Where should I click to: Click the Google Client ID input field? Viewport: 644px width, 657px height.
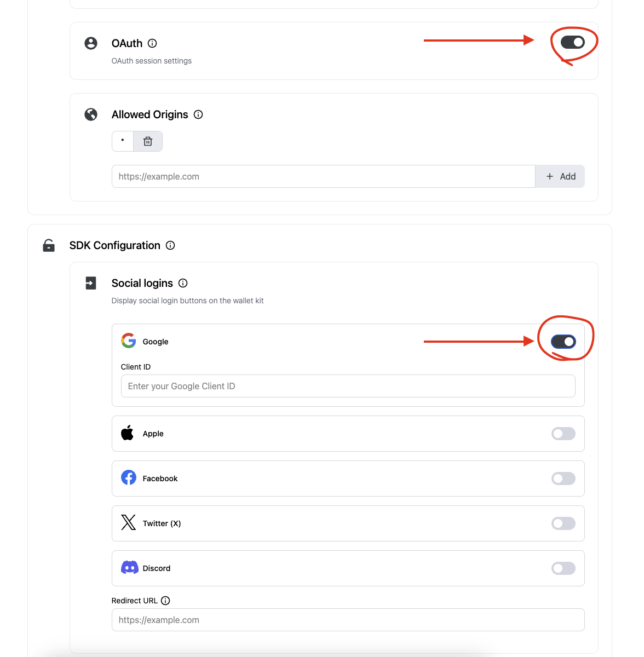pos(348,386)
